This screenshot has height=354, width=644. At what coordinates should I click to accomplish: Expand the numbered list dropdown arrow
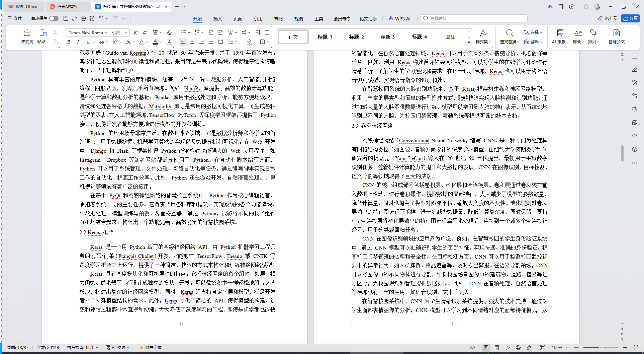202,33
